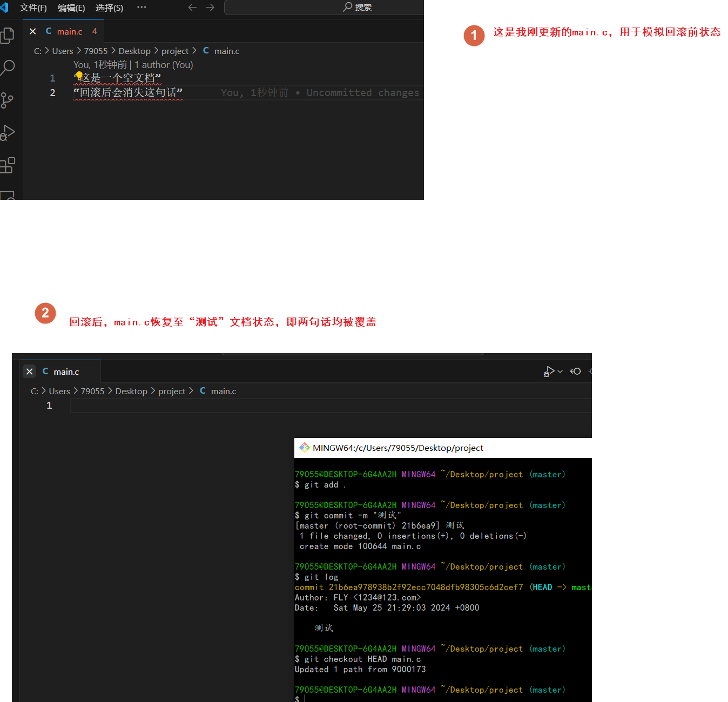Open the 文件(F) menu
The width and height of the screenshot is (728, 702).
33,8
